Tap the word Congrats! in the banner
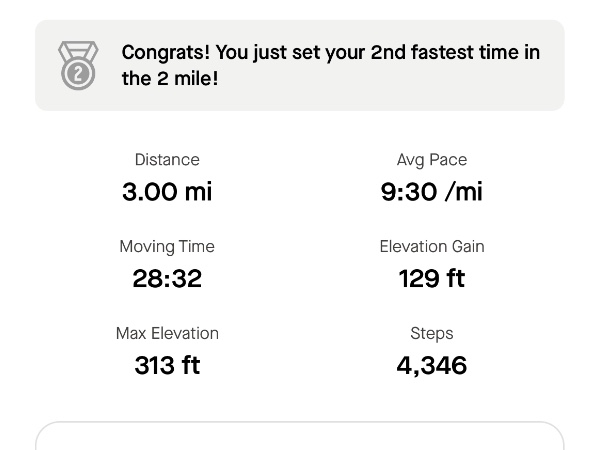This screenshot has height=450, width=600. point(166,52)
